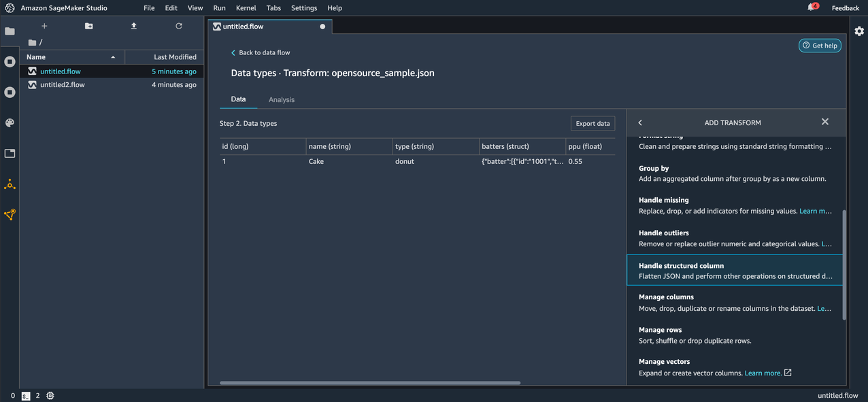Image resolution: width=868 pixels, height=402 pixels.
Task: Click the New Folder icon
Action: (x=89, y=26)
